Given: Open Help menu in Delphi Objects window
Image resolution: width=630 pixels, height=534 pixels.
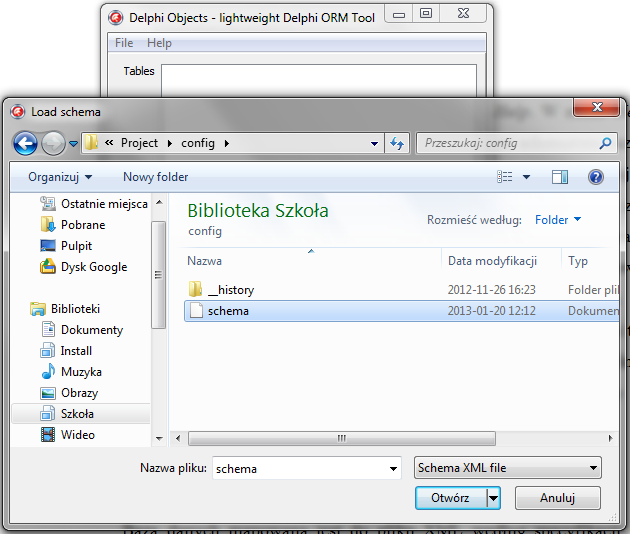Looking at the screenshot, I should coord(159,43).
